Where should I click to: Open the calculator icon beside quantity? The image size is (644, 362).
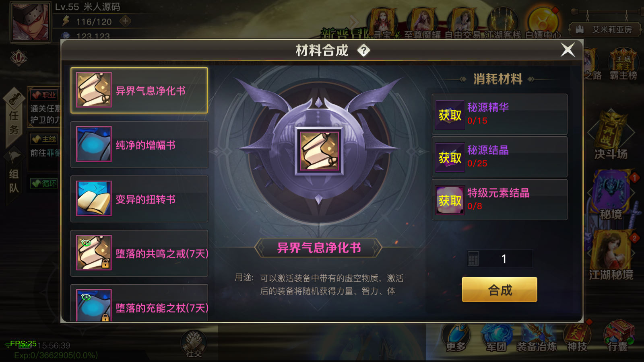coord(473,259)
